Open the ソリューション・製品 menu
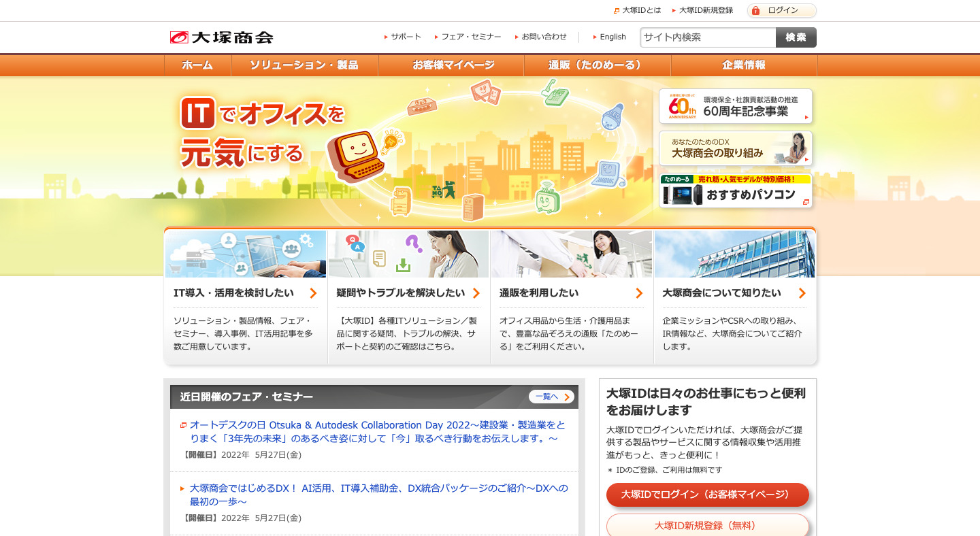This screenshot has width=980, height=536. coord(304,65)
